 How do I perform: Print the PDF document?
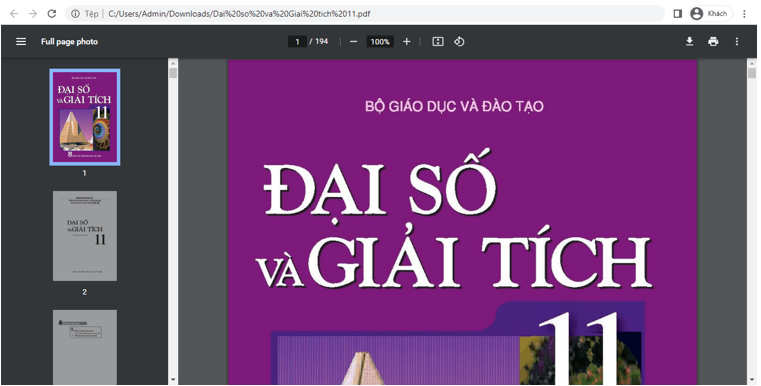click(x=713, y=42)
